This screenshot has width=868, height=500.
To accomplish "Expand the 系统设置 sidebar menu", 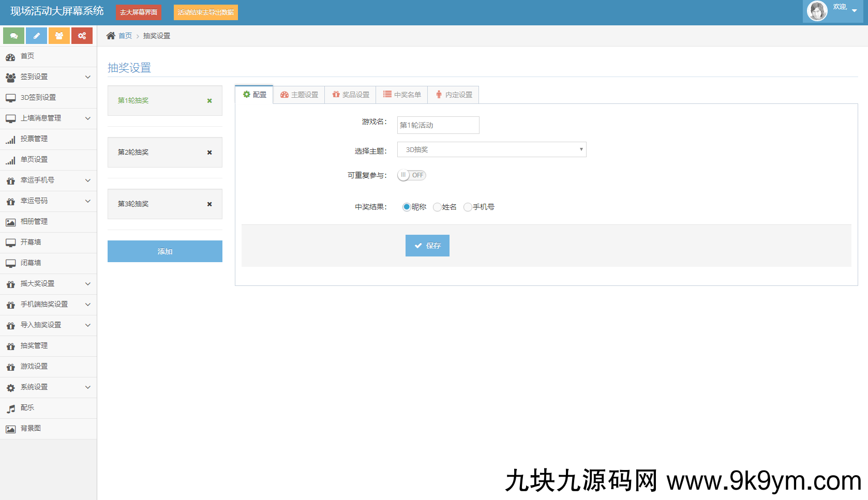I will [x=48, y=387].
